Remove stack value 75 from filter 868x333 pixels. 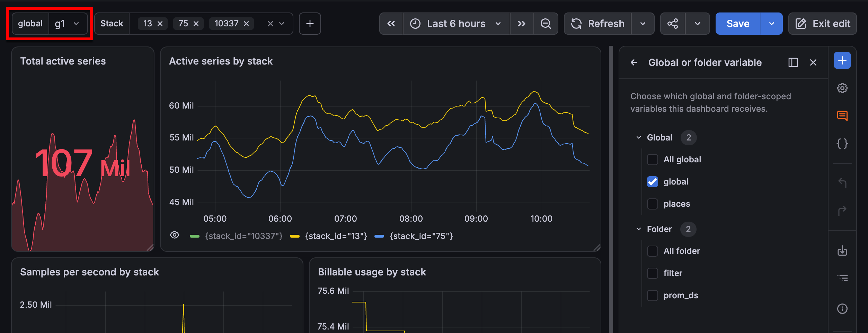196,24
